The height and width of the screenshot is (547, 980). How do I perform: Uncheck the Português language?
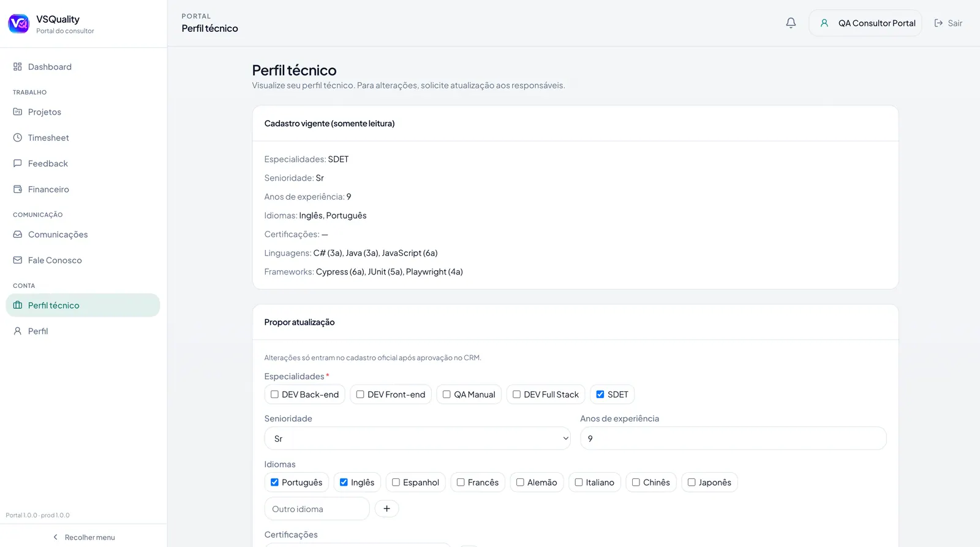pos(274,483)
